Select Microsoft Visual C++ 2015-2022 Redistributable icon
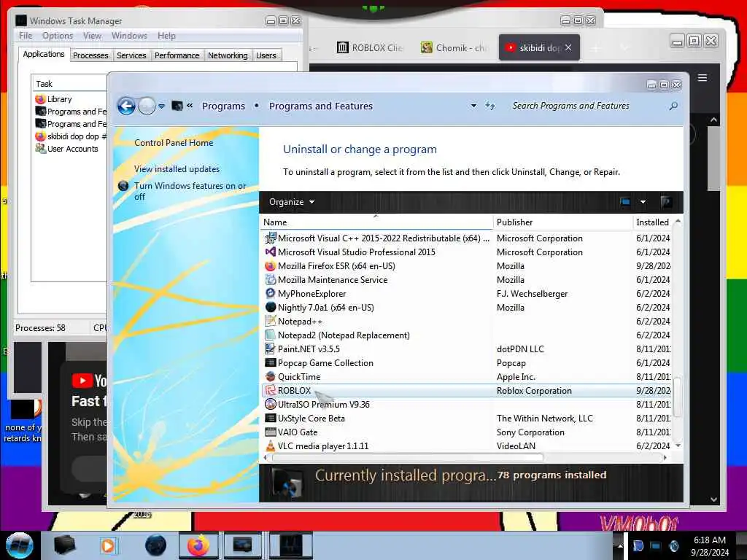747x560 pixels. tap(270, 238)
